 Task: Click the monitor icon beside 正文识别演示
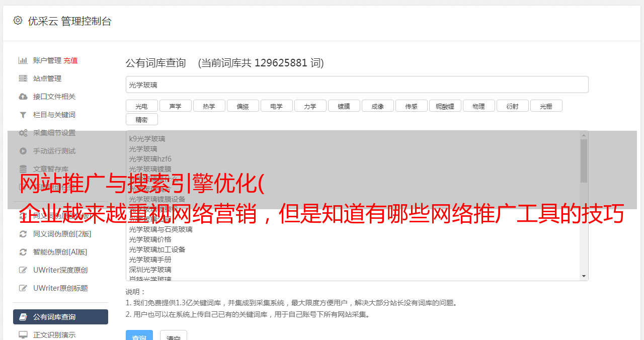click(x=23, y=334)
